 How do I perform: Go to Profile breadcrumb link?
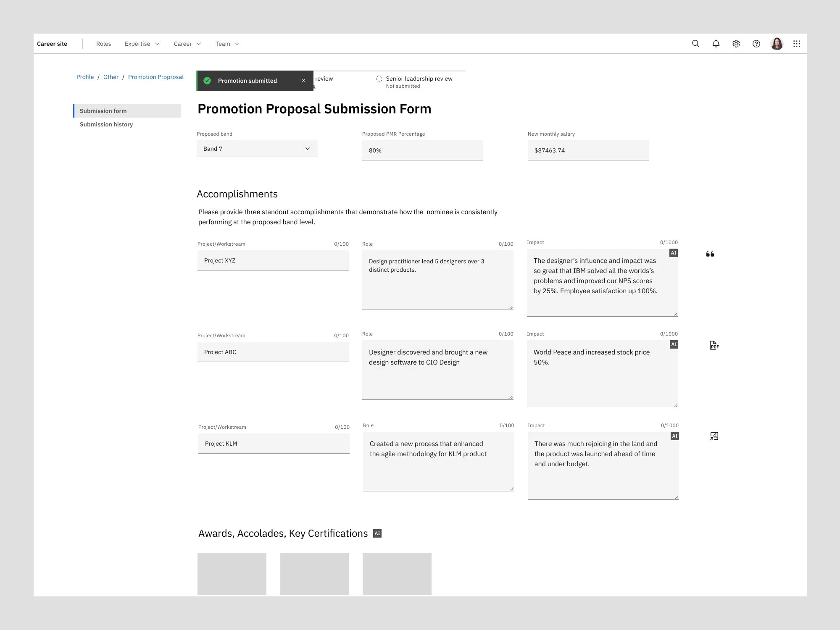click(x=85, y=77)
